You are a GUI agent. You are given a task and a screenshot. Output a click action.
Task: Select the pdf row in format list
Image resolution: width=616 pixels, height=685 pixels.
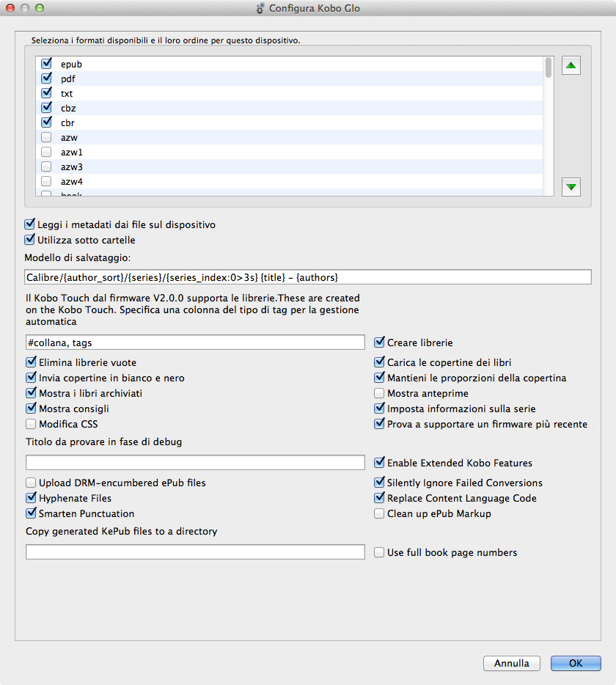tap(289, 78)
